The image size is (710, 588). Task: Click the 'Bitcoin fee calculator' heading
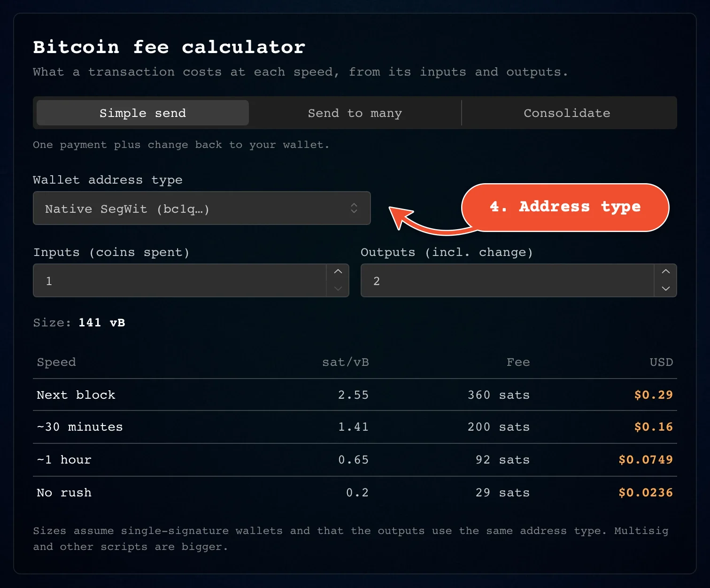(170, 47)
